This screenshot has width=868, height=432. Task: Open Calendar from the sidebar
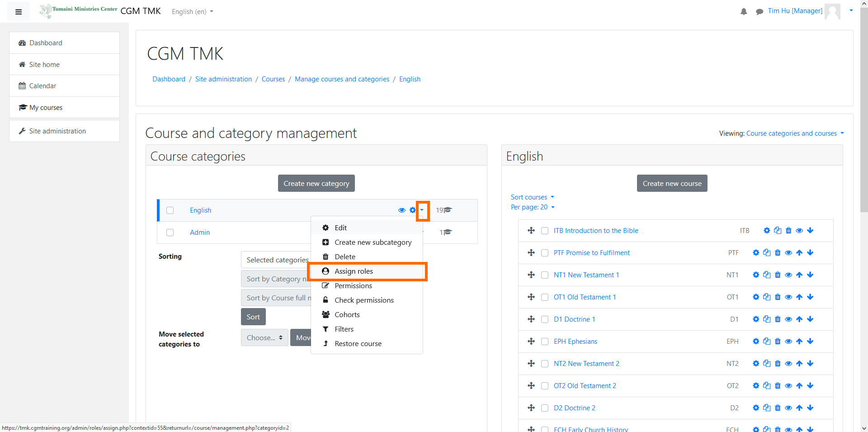64,86
